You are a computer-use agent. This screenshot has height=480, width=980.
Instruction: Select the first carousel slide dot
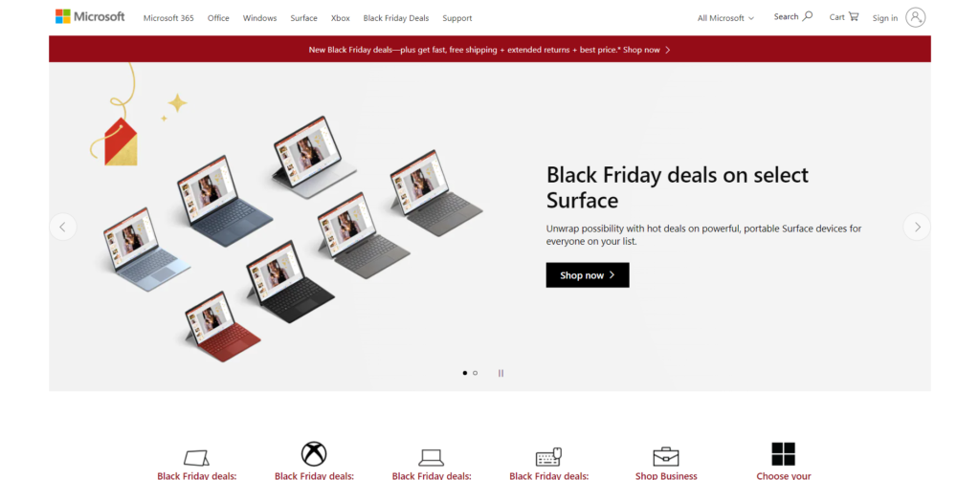(464, 373)
